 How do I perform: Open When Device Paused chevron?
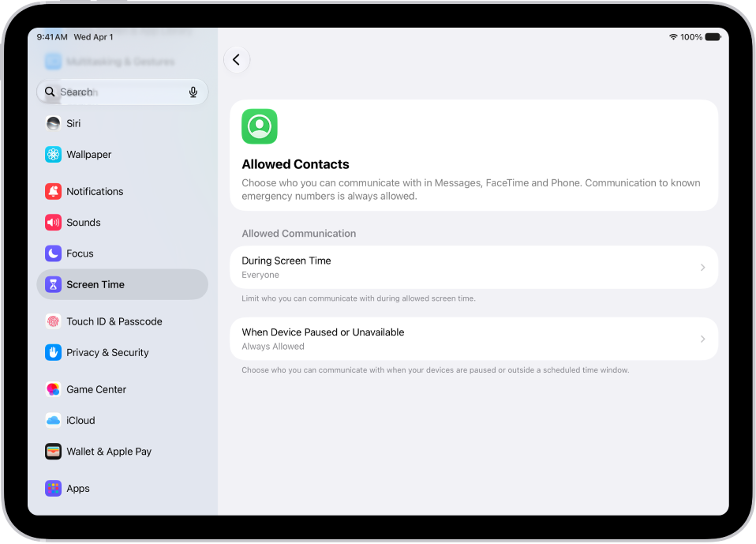tap(702, 339)
